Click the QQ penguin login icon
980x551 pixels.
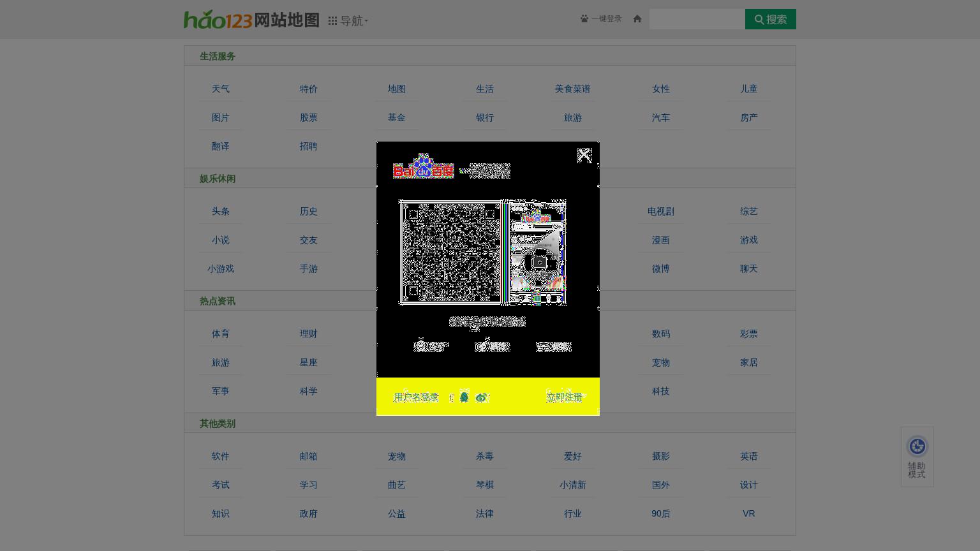464,397
